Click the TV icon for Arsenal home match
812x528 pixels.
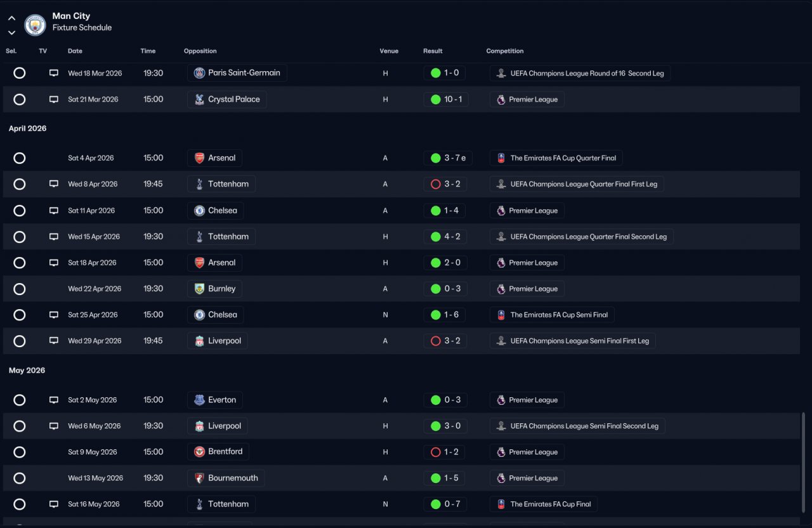[x=54, y=263]
